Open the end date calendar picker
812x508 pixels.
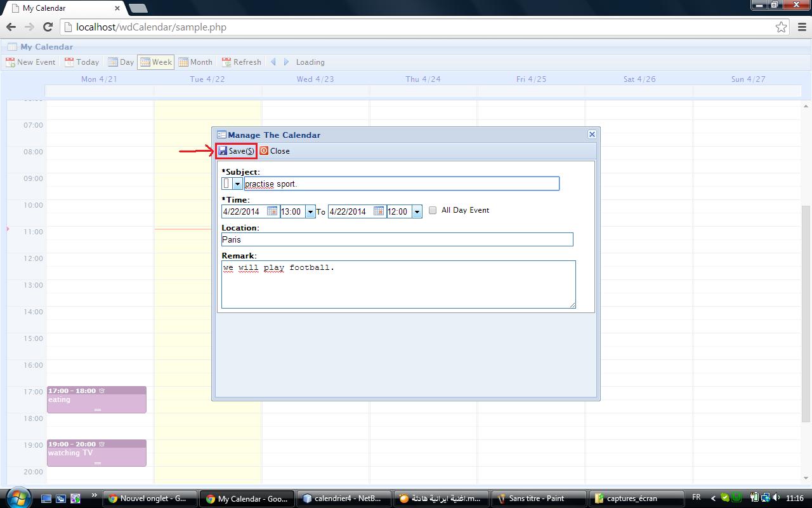click(x=379, y=211)
